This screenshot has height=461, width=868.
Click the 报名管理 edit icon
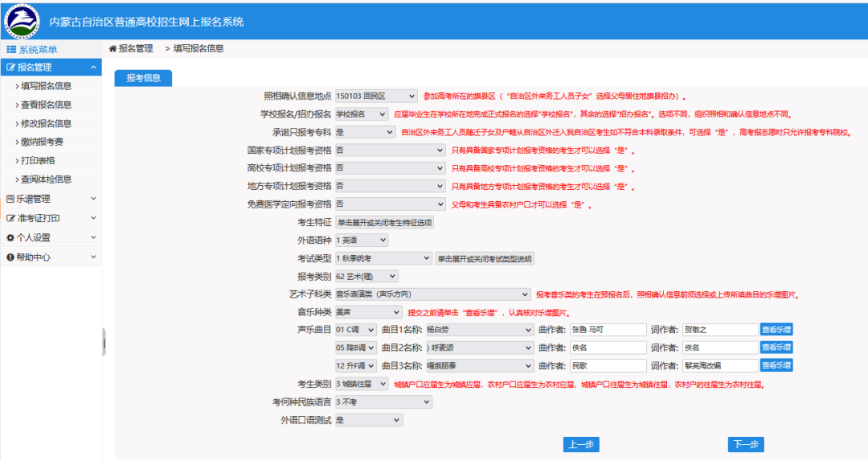[10, 68]
